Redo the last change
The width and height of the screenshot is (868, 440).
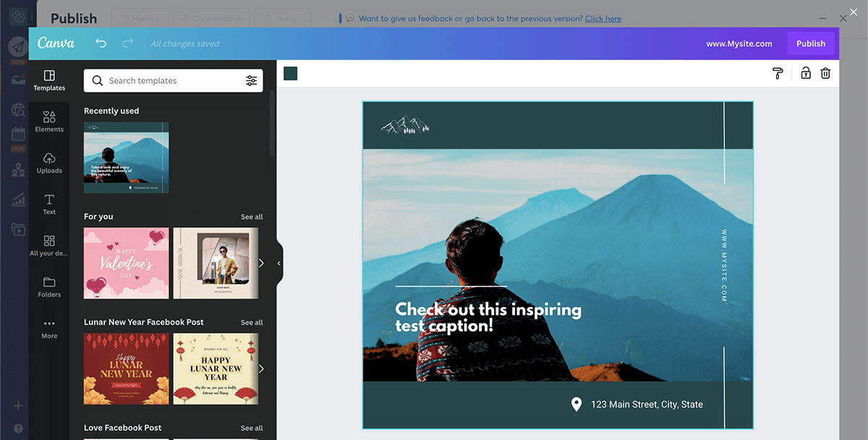pyautogui.click(x=127, y=43)
